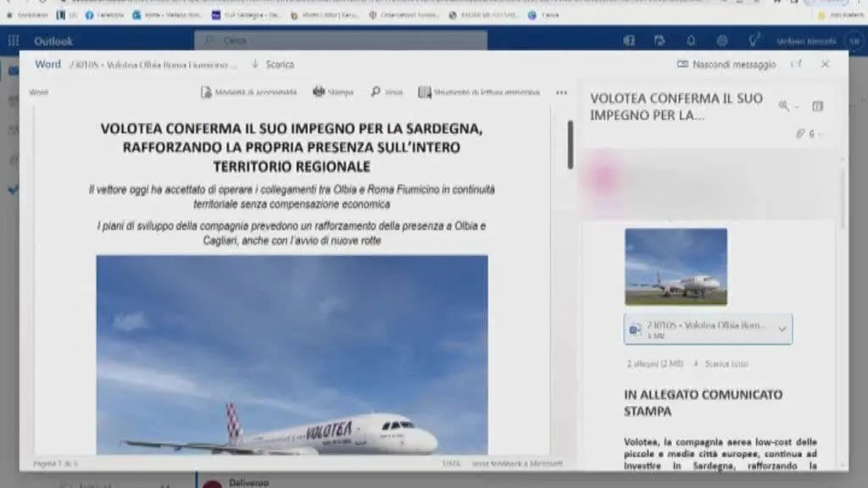The image size is (868, 488).
Task: Open the airplane image attachment thumbnail
Action: tap(676, 267)
